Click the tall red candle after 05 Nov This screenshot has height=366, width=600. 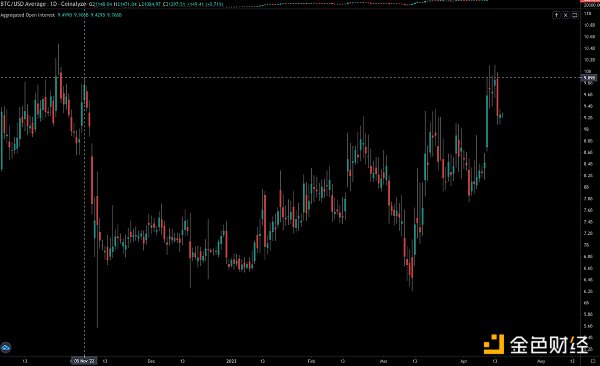point(92,179)
